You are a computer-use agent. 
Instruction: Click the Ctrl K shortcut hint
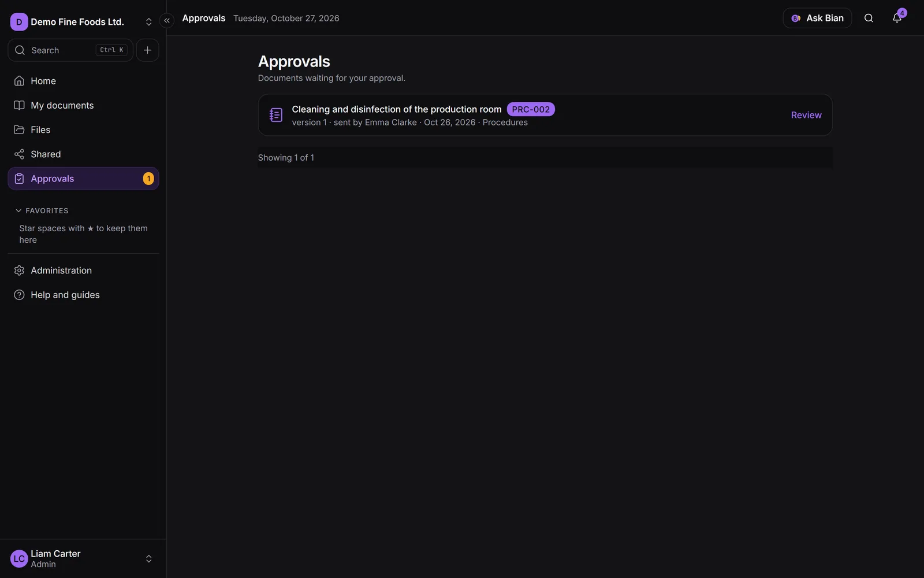click(x=111, y=50)
